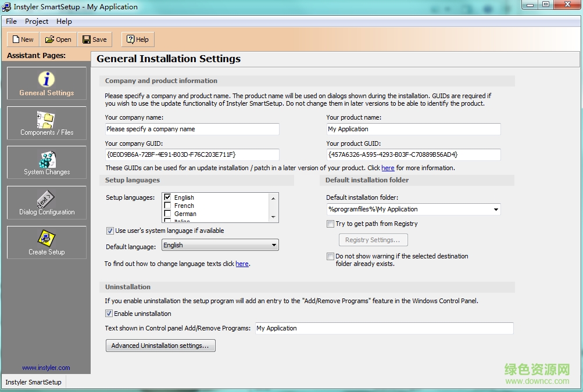The height and width of the screenshot is (392, 583).
Task: Open the Project menu
Action: [x=37, y=21]
